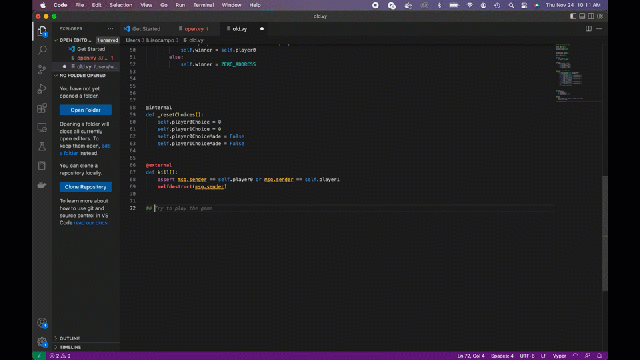Click the feedback icon in status bar
Viewport: 640px width, 360px height.
[x=587, y=356]
